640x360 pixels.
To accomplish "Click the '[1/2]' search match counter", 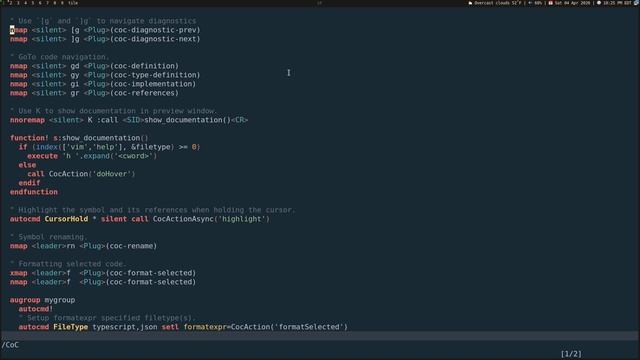I will coord(571,353).
